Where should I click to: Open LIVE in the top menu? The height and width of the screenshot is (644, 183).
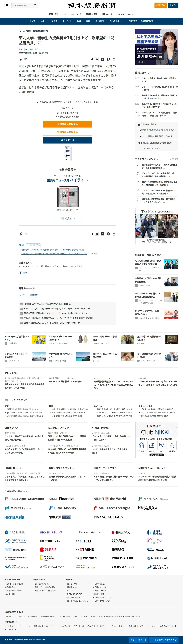[65, 14]
